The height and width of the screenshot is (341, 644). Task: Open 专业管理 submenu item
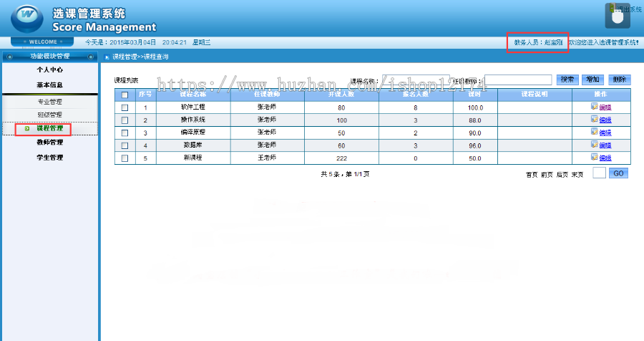(x=49, y=102)
